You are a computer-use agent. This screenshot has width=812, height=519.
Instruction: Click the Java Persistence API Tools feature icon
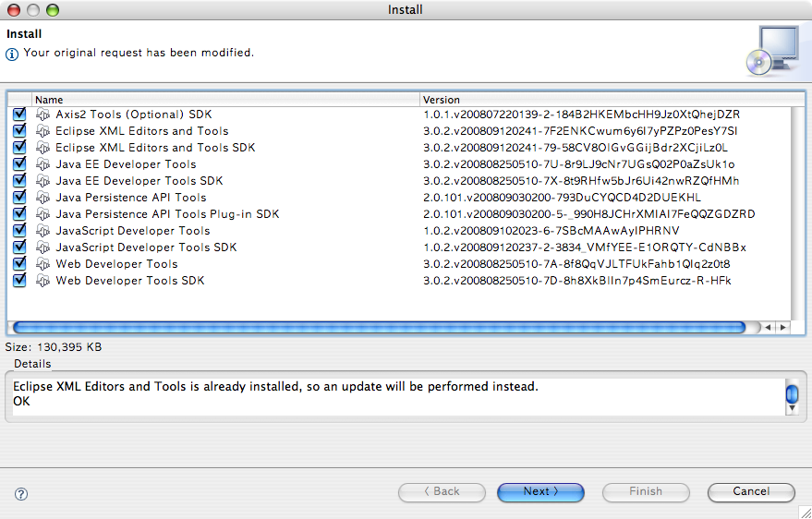click(x=43, y=197)
